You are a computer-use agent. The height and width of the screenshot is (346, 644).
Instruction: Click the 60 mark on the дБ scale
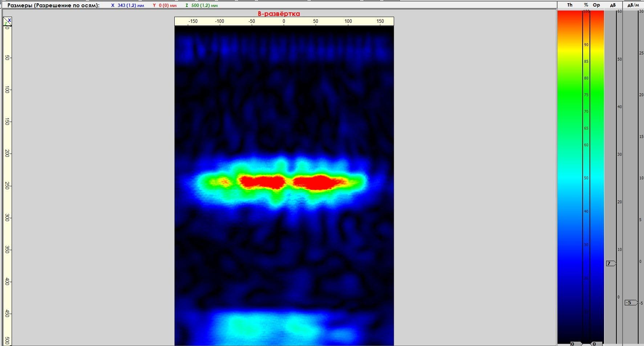[620, 12]
